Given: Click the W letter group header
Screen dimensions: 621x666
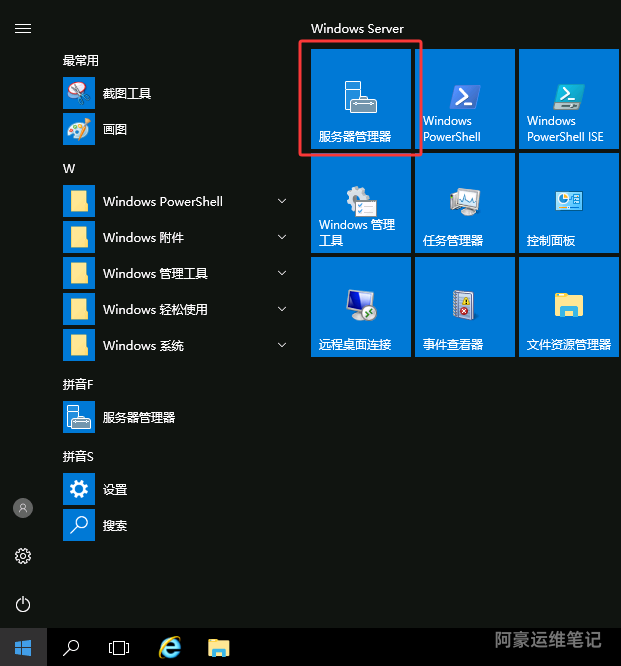Looking at the screenshot, I should pos(69,169).
